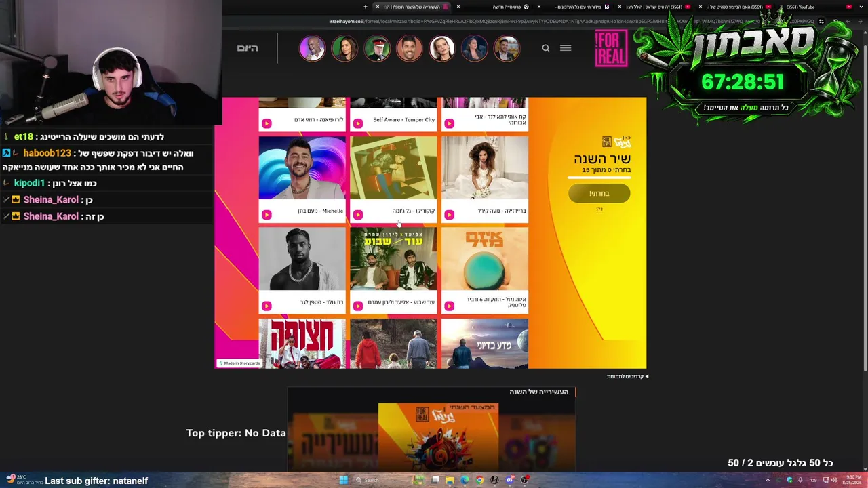
Task: Click the yellow בחרתי! submit button
Action: point(599,194)
